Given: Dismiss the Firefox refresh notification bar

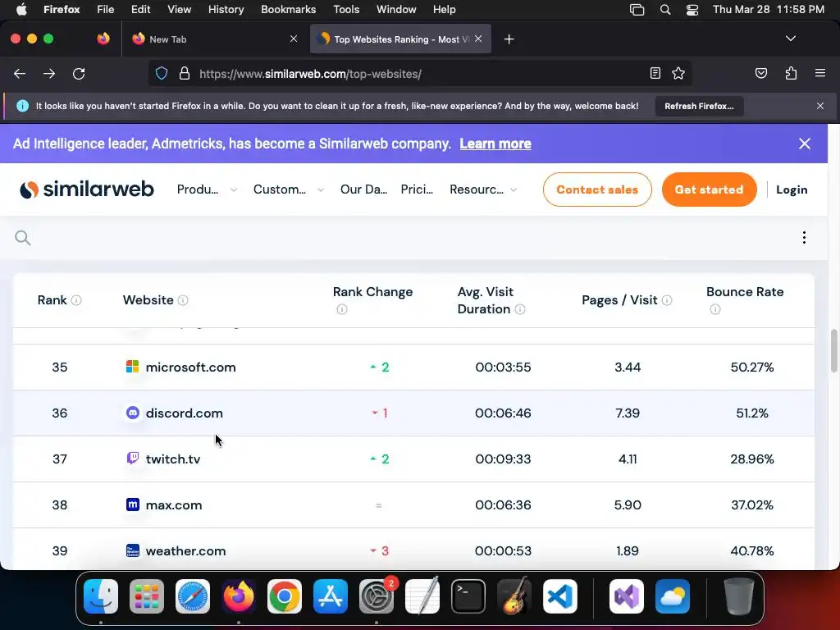Looking at the screenshot, I should point(820,106).
